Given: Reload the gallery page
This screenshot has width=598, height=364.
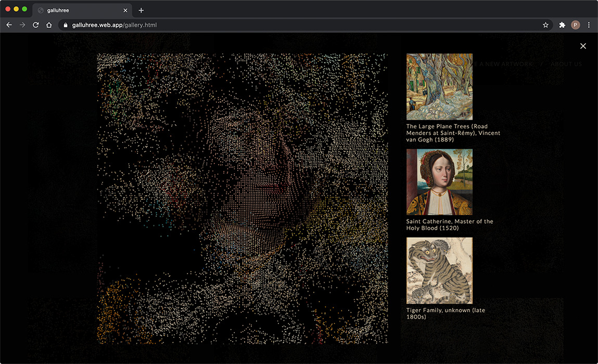Looking at the screenshot, I should click(36, 25).
